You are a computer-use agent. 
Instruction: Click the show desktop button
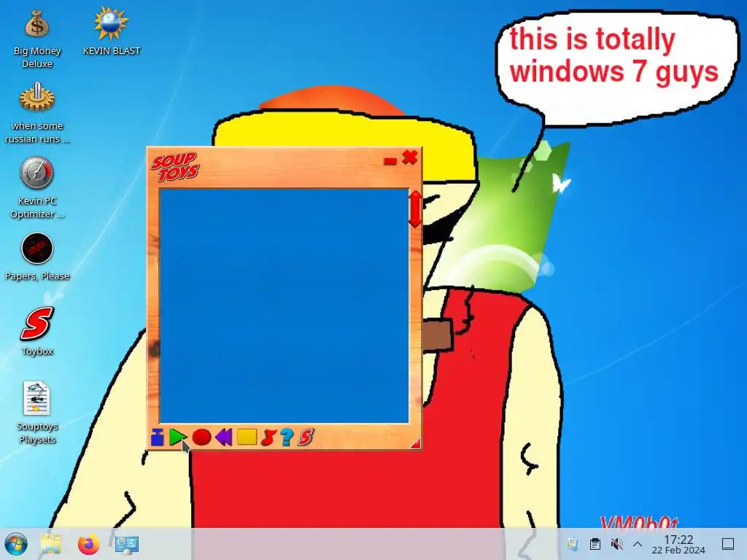pos(727,544)
